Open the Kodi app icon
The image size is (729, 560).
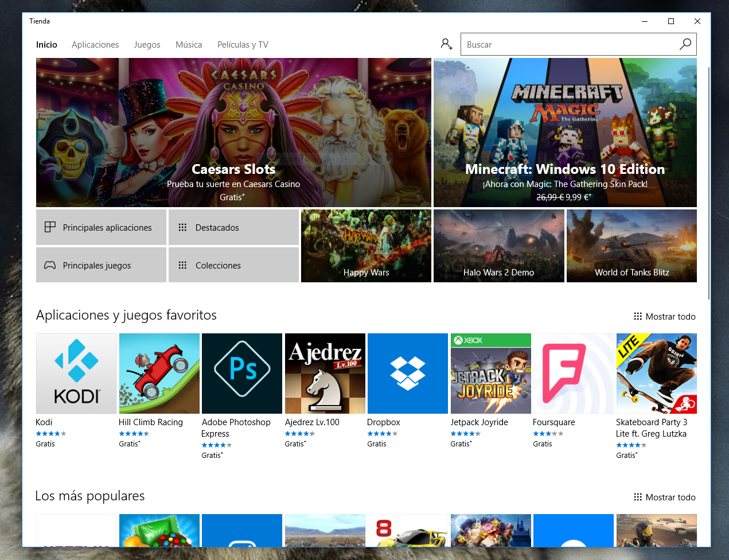coord(76,374)
